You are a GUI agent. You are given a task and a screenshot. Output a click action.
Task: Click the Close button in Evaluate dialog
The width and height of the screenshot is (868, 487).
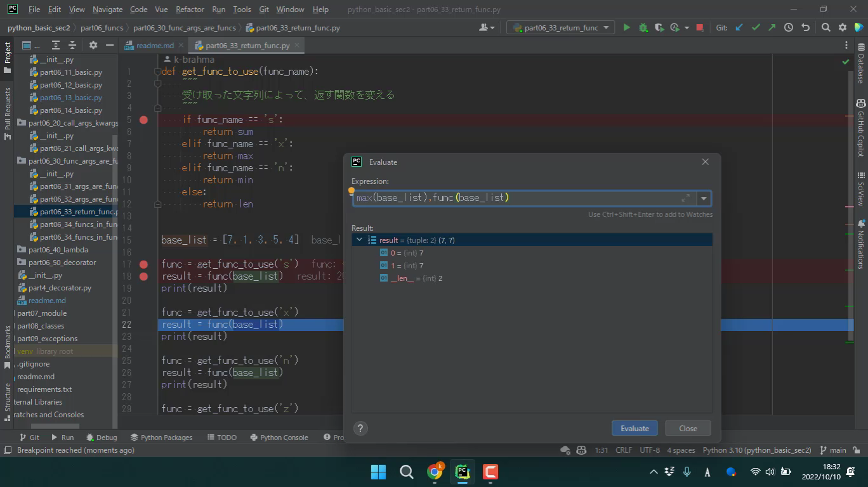688,428
